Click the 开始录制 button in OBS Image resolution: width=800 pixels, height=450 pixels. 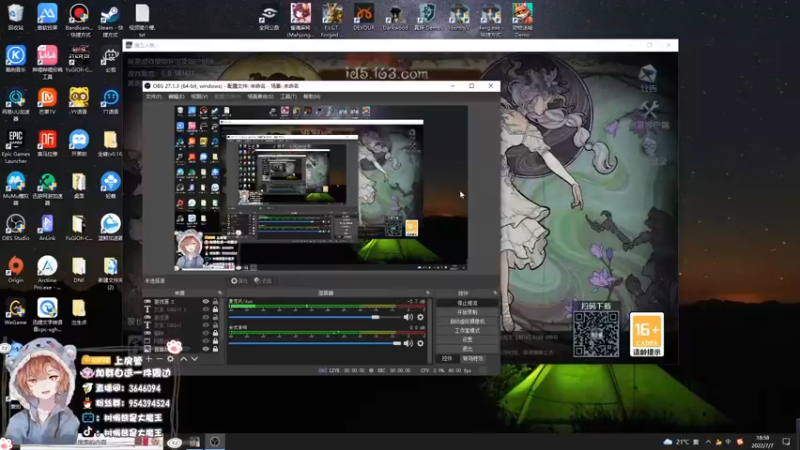click(467, 312)
